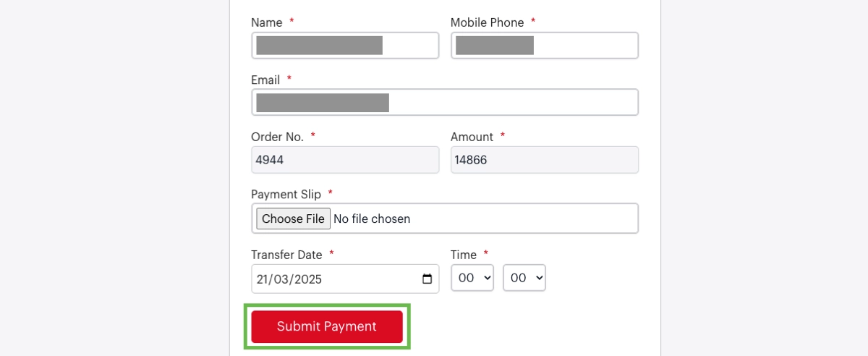The height and width of the screenshot is (356, 868).
Task: Click the Order No. label text
Action: click(277, 137)
